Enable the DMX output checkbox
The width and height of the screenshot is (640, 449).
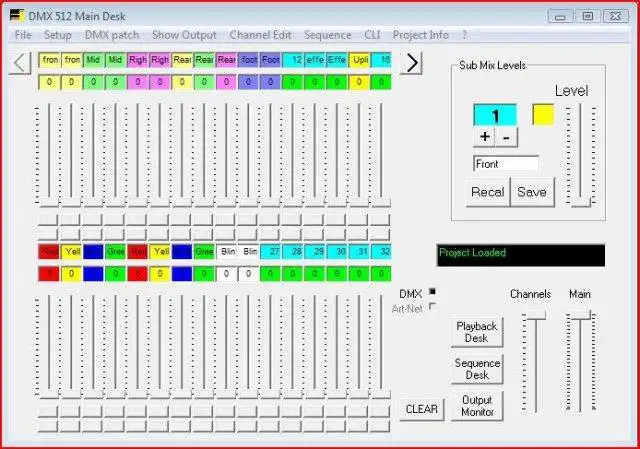coord(432,291)
